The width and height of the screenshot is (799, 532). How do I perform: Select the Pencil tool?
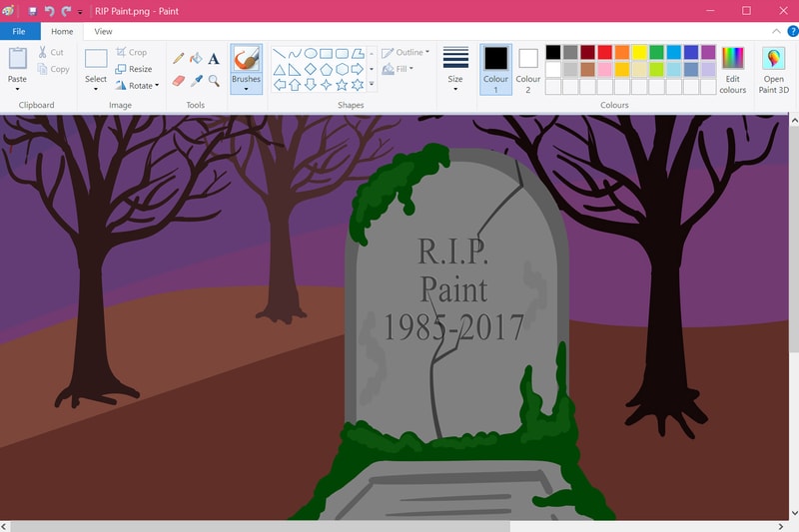(x=178, y=58)
